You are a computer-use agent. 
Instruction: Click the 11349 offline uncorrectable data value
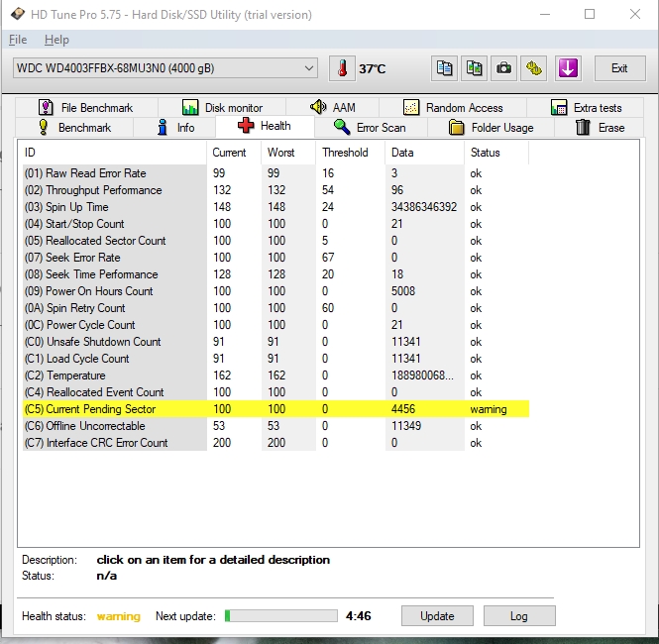406,426
